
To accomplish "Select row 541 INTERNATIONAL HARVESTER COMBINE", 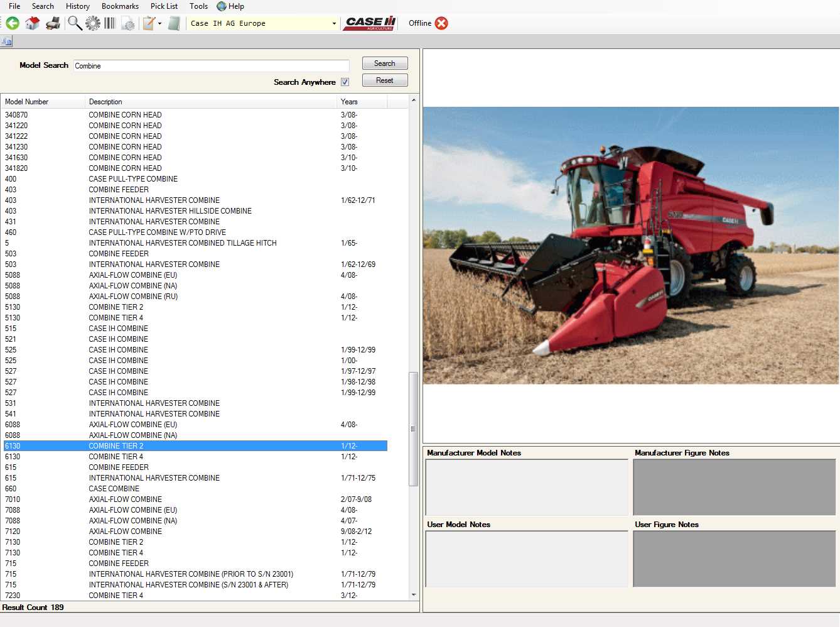I will coord(195,414).
